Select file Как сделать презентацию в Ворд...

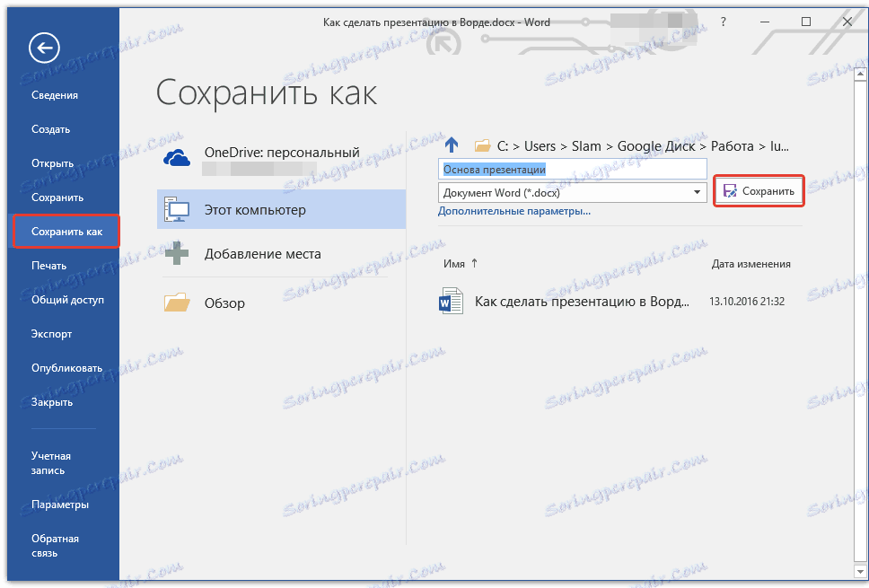click(x=582, y=302)
